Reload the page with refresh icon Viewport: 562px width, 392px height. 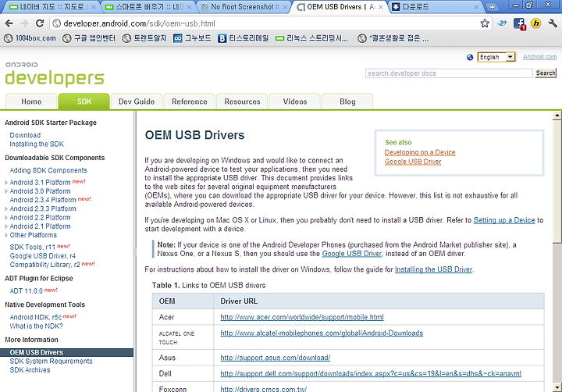40,23
